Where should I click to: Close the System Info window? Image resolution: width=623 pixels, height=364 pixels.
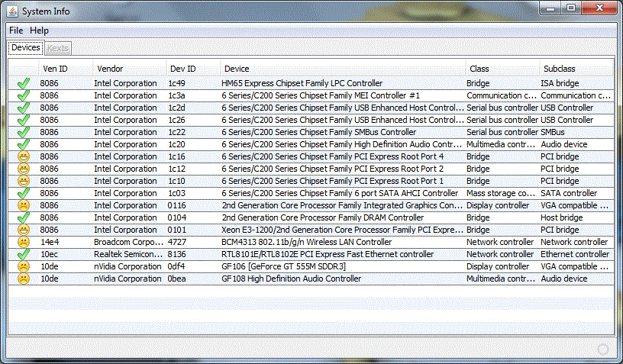click(x=599, y=8)
